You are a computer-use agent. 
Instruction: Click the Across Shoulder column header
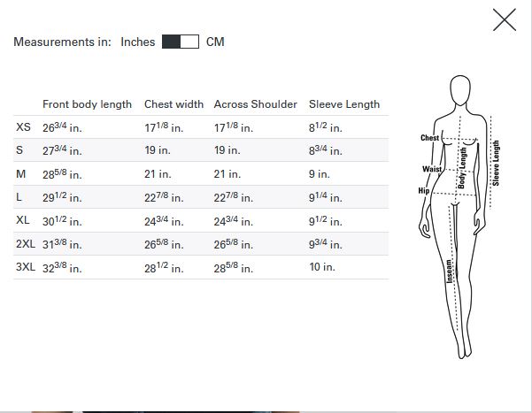[x=255, y=104]
